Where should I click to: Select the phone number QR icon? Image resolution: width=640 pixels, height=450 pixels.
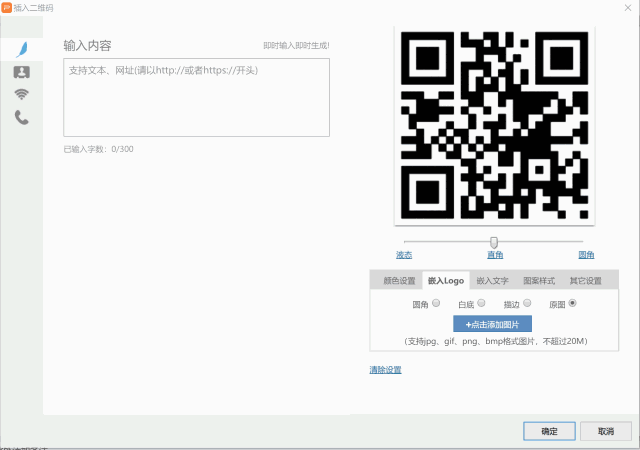coord(22,118)
